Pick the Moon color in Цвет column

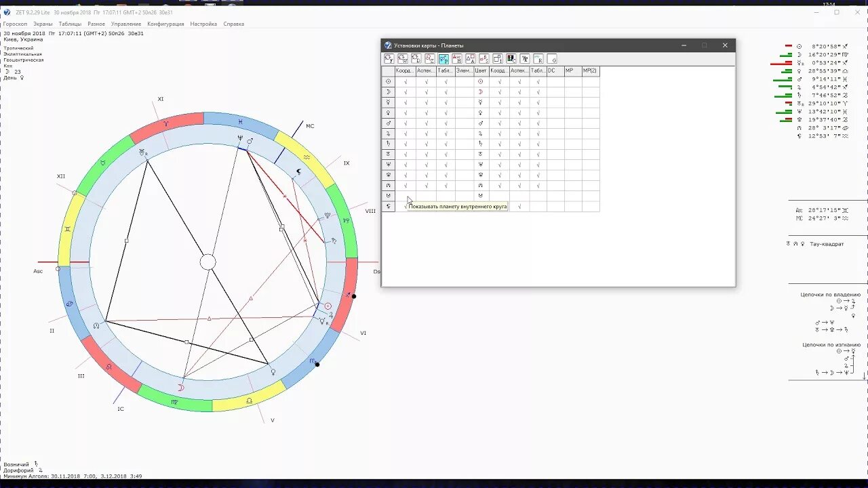click(481, 92)
